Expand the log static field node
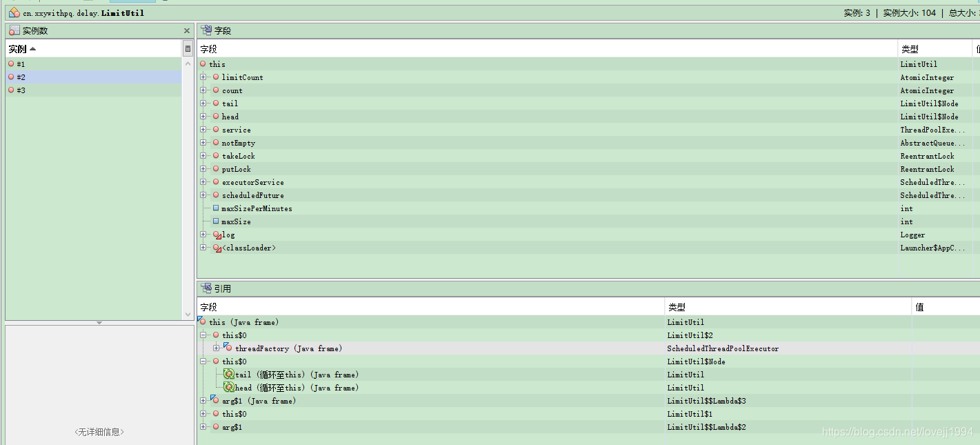Viewport: 980px width, 445px height. click(203, 235)
